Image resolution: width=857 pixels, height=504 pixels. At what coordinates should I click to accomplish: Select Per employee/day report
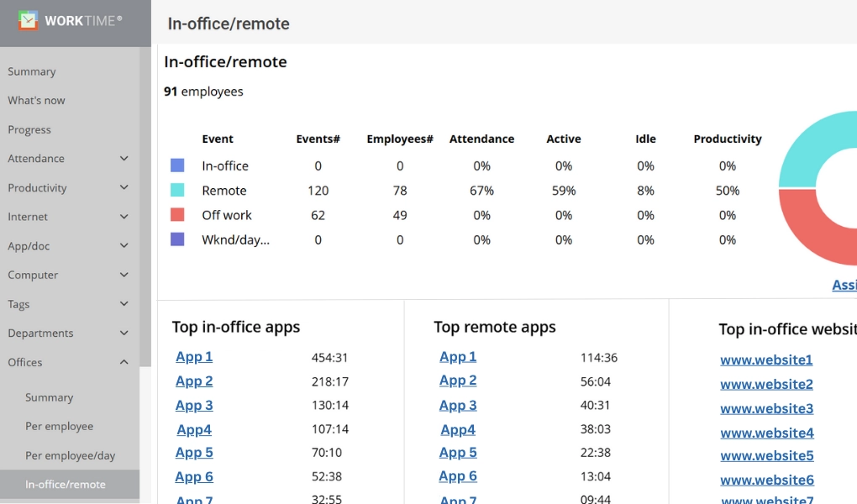coord(70,455)
